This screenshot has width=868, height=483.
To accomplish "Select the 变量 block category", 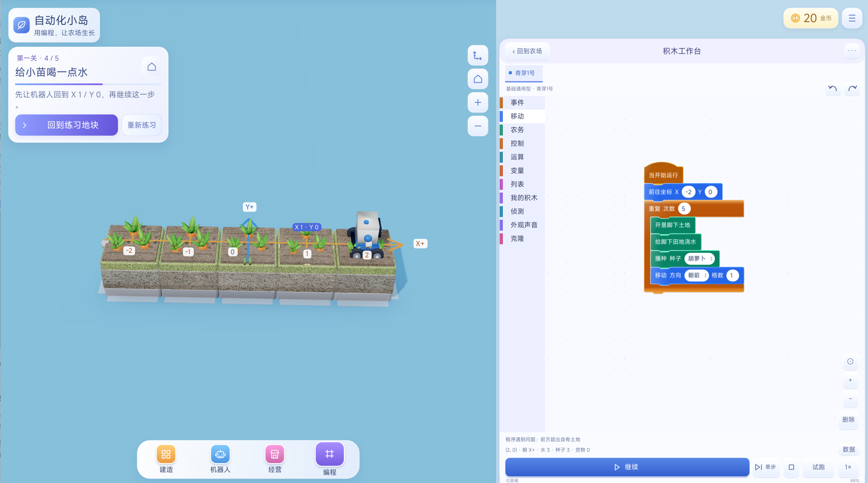I will point(522,171).
